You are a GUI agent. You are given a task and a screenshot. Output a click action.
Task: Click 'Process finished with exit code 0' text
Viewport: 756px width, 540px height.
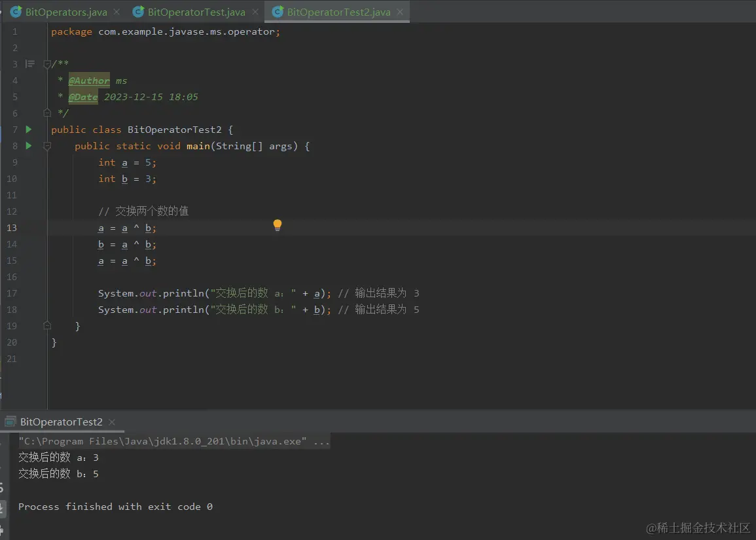coord(115,507)
